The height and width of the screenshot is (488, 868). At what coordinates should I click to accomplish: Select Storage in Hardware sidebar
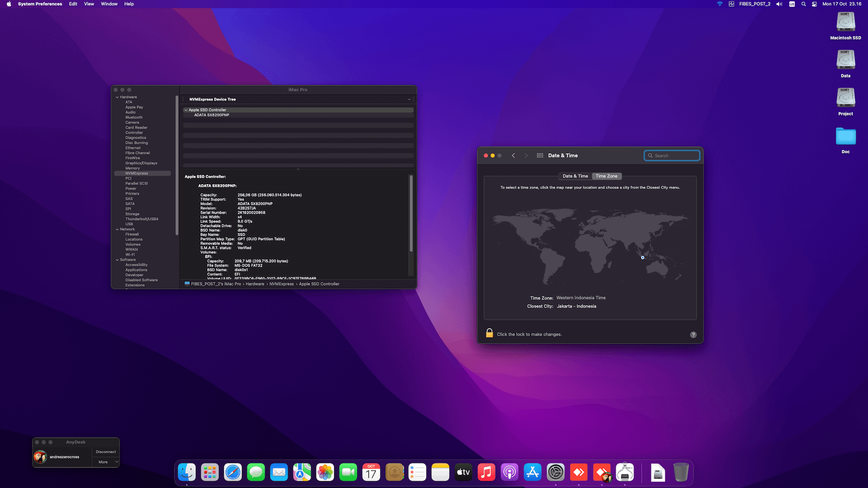point(132,214)
